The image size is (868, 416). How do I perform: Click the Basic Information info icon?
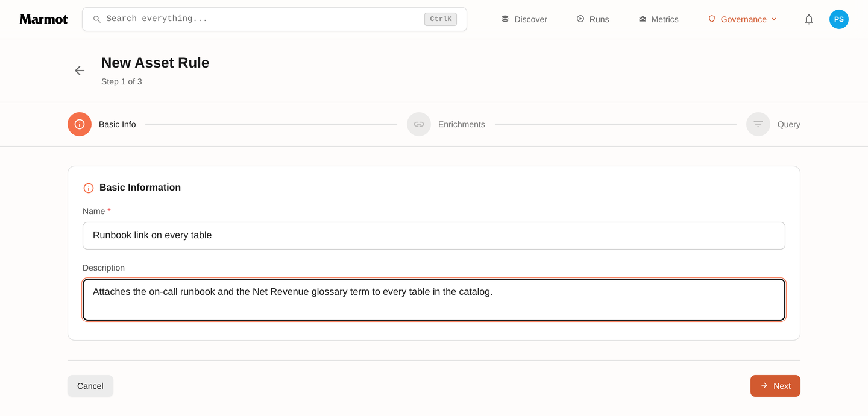(x=89, y=188)
